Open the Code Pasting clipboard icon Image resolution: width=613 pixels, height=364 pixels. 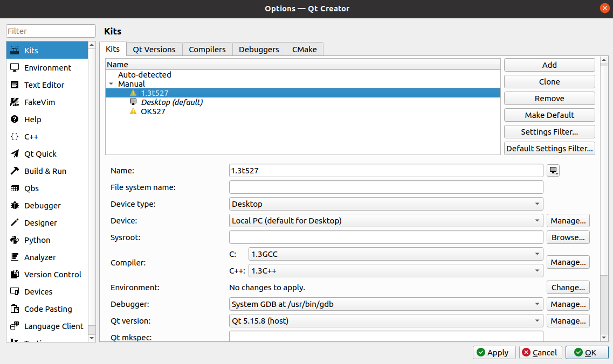click(15, 309)
